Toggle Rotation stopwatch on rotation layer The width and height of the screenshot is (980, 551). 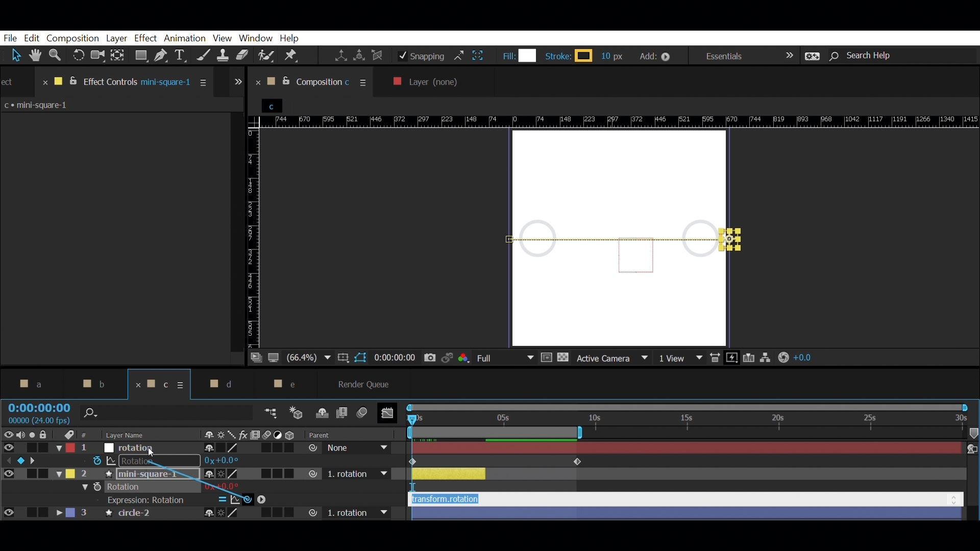coord(97,461)
